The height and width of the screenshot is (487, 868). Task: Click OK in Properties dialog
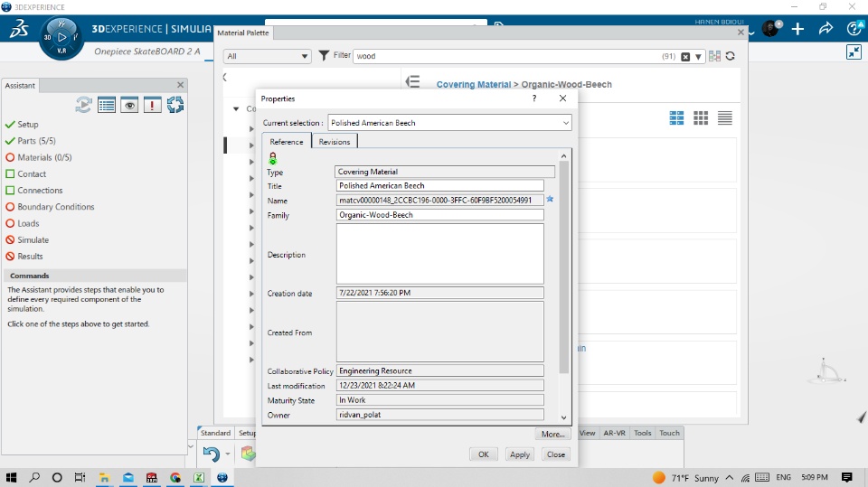tap(483, 454)
